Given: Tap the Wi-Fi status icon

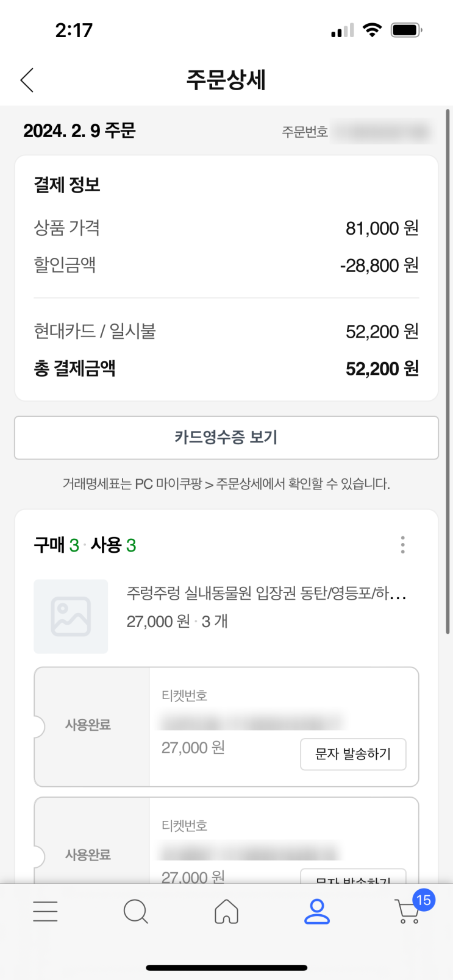Looking at the screenshot, I should pos(371,30).
